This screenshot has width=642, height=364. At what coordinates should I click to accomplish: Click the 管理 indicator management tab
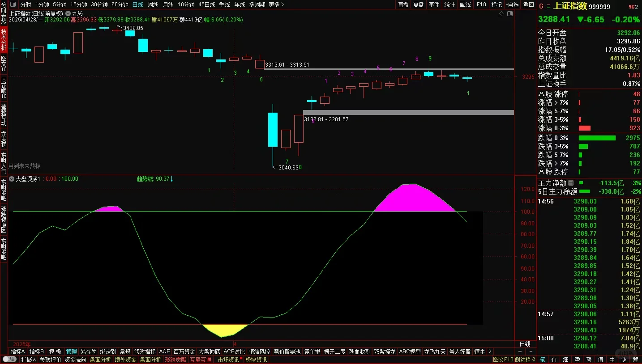(71, 351)
